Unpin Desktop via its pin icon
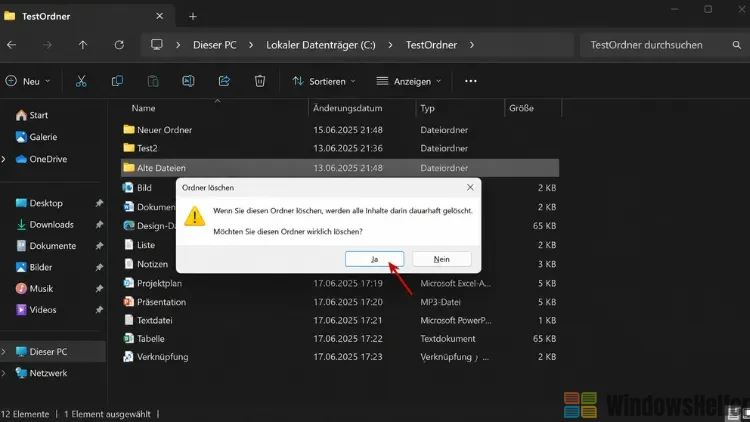 pos(99,203)
